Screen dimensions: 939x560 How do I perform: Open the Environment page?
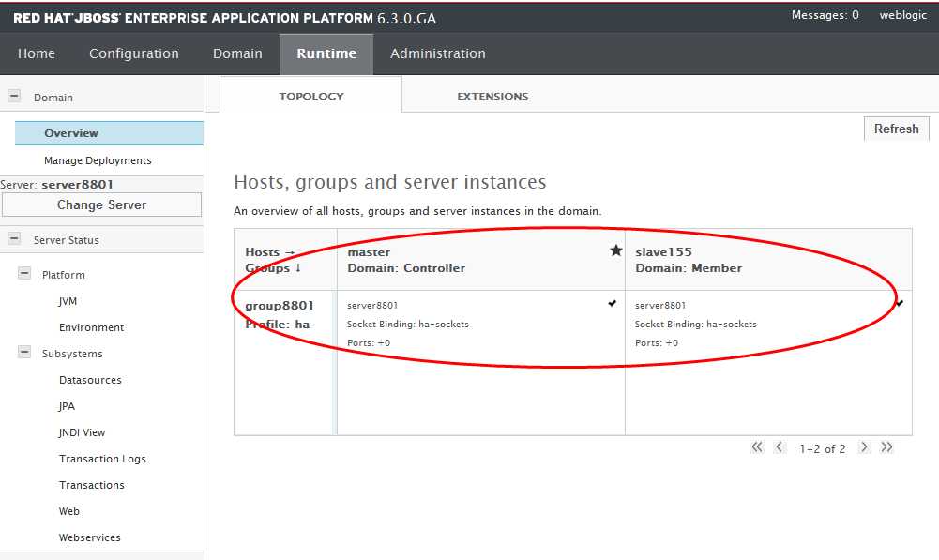(91, 327)
